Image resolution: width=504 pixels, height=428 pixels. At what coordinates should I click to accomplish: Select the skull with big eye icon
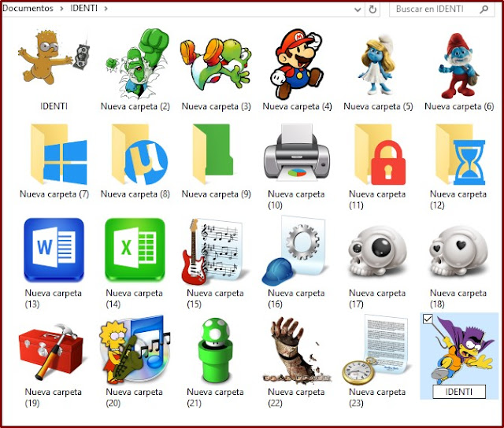coord(377,252)
